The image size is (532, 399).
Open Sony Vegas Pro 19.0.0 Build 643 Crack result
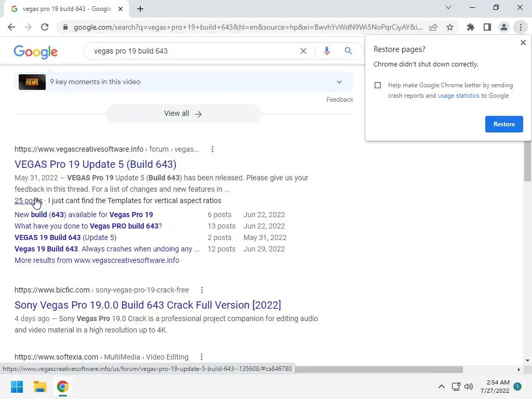[x=148, y=305]
